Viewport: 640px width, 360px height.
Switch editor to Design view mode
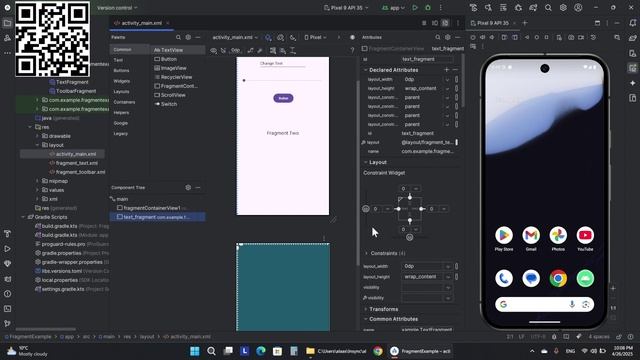tap(445, 23)
